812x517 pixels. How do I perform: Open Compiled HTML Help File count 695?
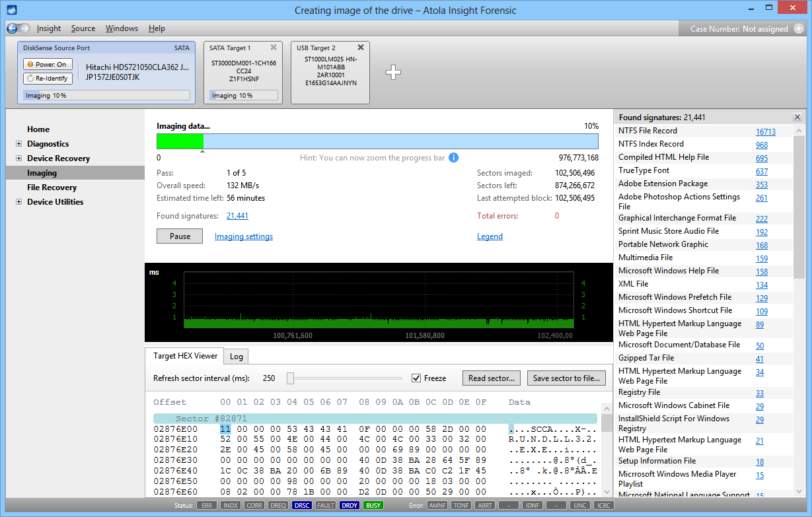point(762,158)
